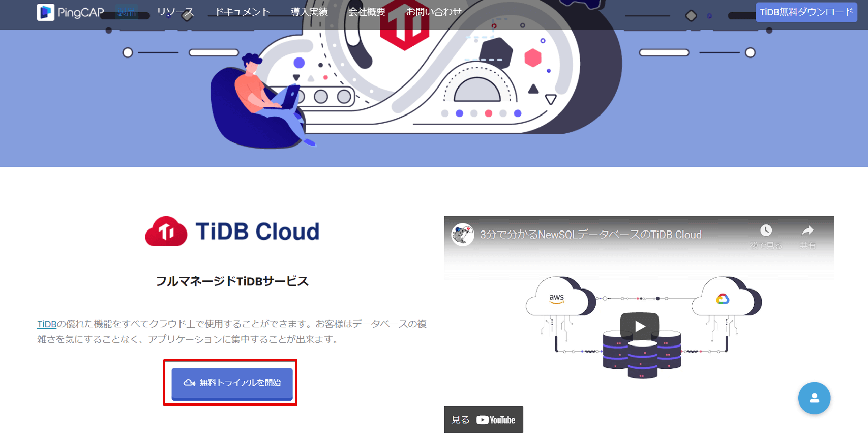The width and height of the screenshot is (868, 433).
Task: Click the 共有 share arrow icon
Action: [x=807, y=230]
